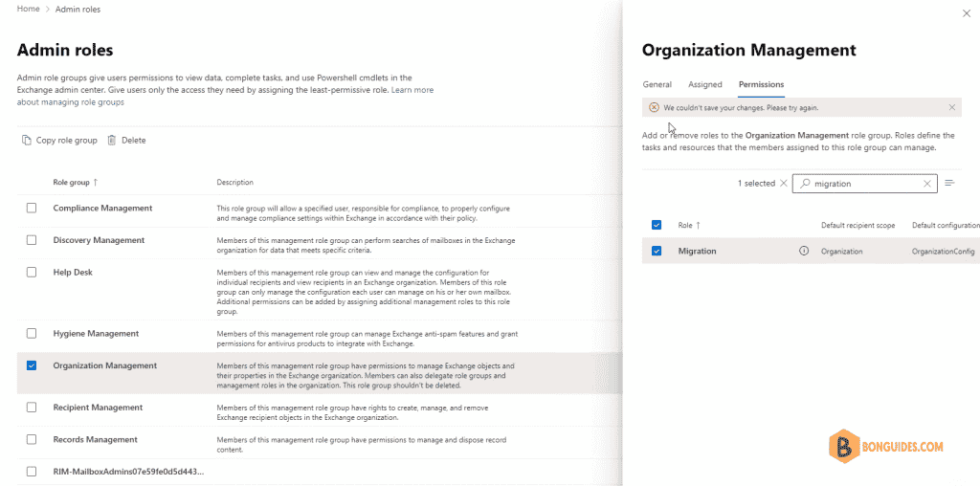Uncheck the Organization Management checkbox

tap(32, 365)
